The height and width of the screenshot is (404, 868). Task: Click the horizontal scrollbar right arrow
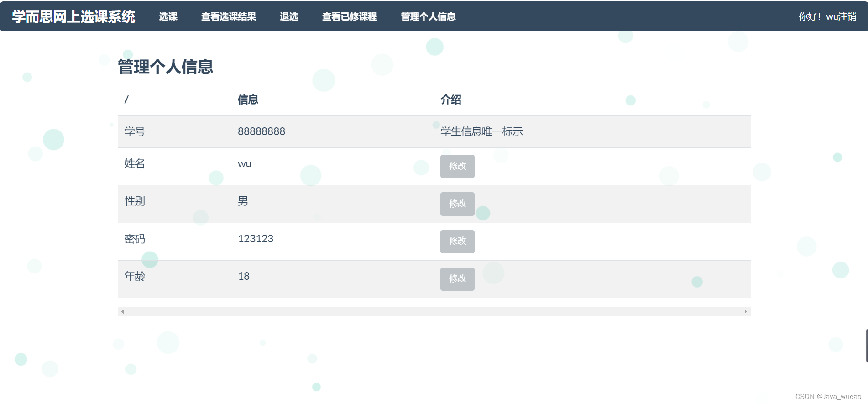(746, 311)
